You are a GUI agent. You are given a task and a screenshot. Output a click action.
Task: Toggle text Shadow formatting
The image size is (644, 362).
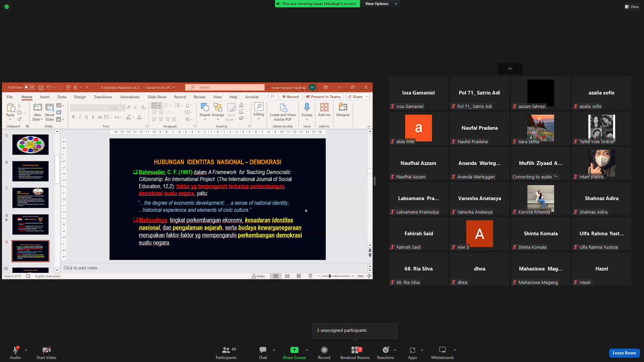coord(93,117)
